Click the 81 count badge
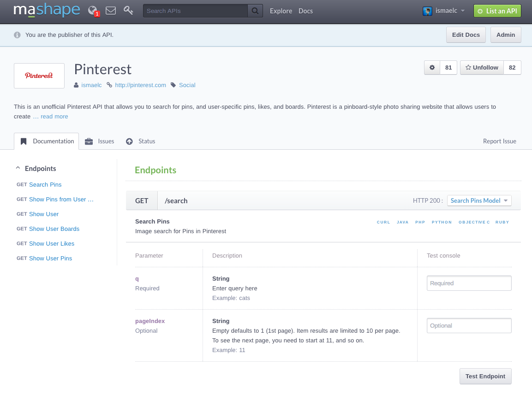This screenshot has height=400, width=532. click(448, 67)
